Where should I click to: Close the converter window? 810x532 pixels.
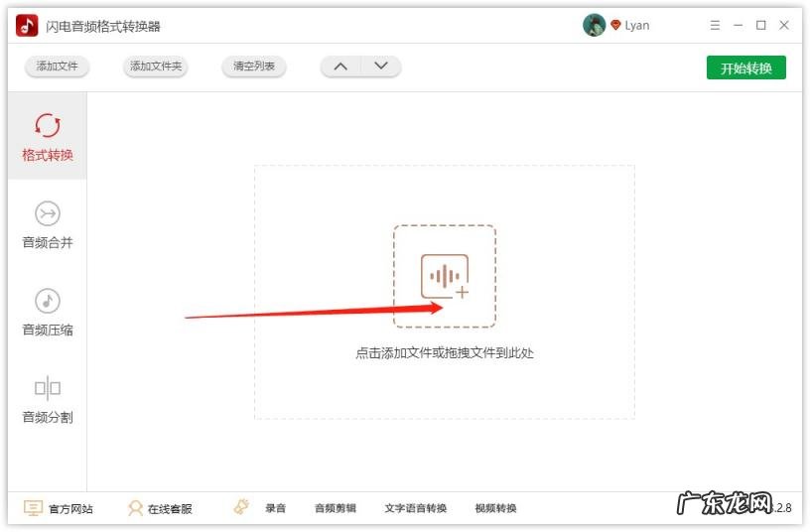pyautogui.click(x=784, y=25)
